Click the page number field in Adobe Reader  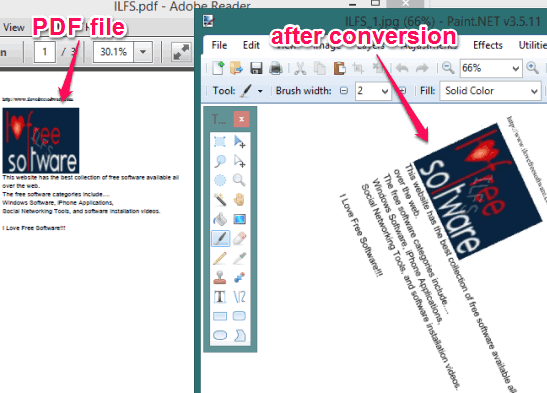tap(45, 52)
